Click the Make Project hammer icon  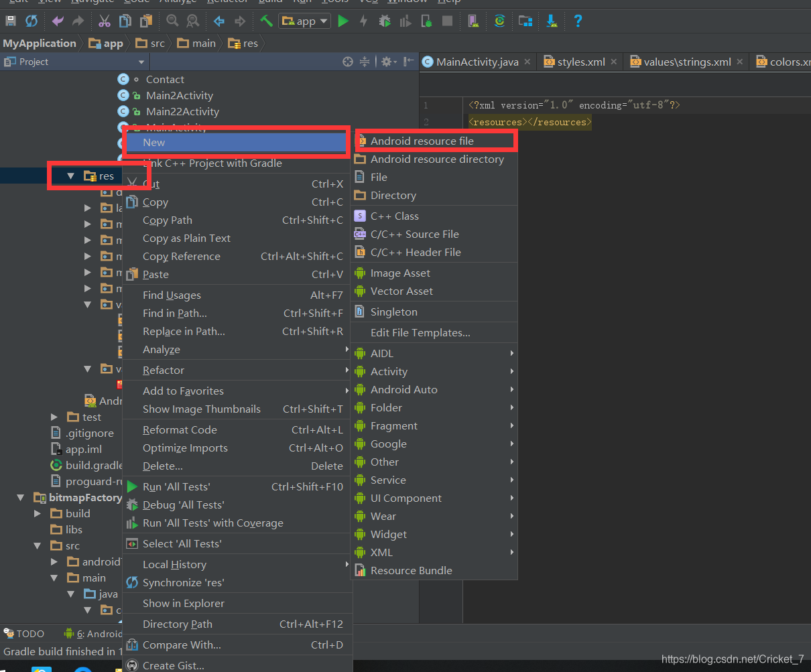click(266, 21)
